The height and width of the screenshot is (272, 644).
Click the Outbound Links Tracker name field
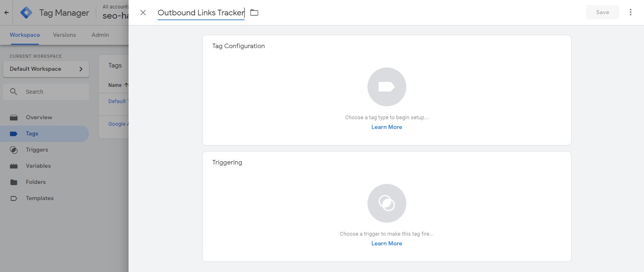coord(201,13)
